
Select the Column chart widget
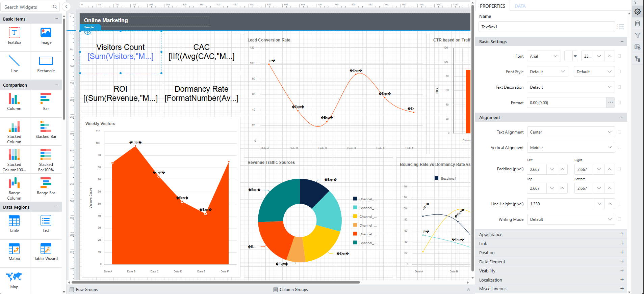tap(14, 102)
